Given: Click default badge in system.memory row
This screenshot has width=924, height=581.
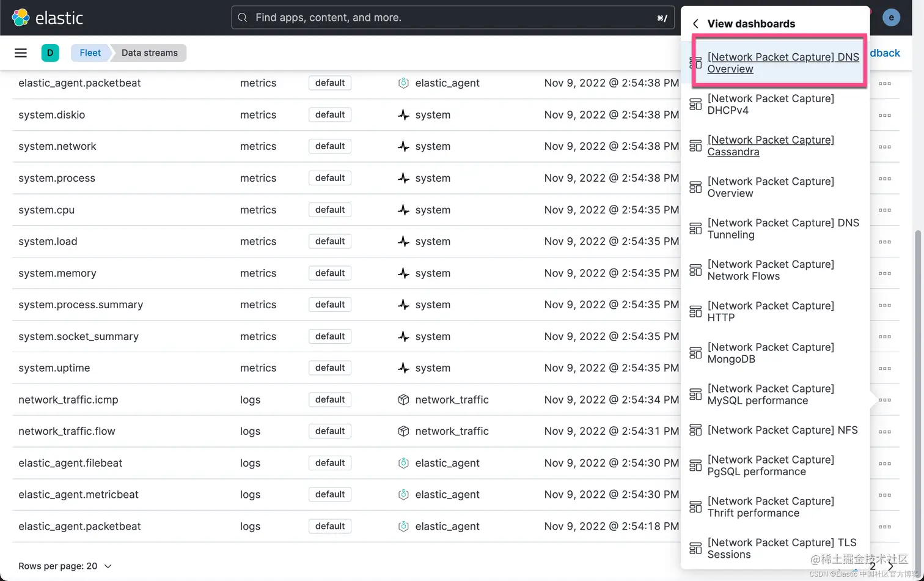Looking at the screenshot, I should coord(330,273).
